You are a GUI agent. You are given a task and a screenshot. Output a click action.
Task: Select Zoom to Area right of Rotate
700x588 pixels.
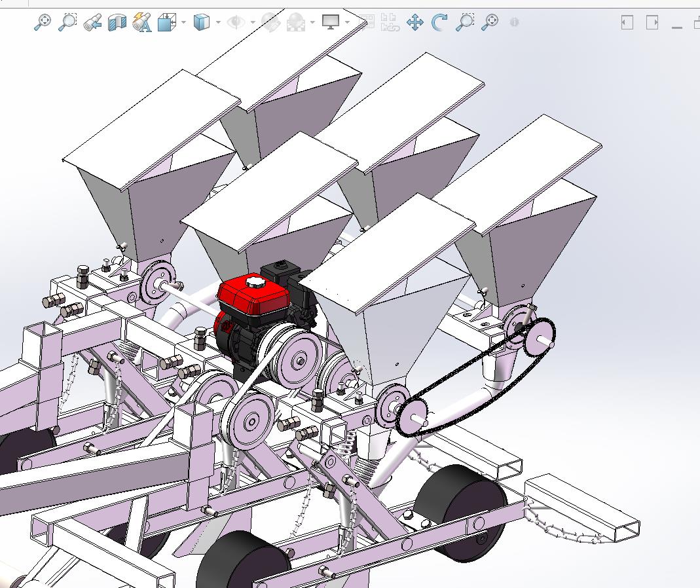pyautogui.click(x=465, y=22)
